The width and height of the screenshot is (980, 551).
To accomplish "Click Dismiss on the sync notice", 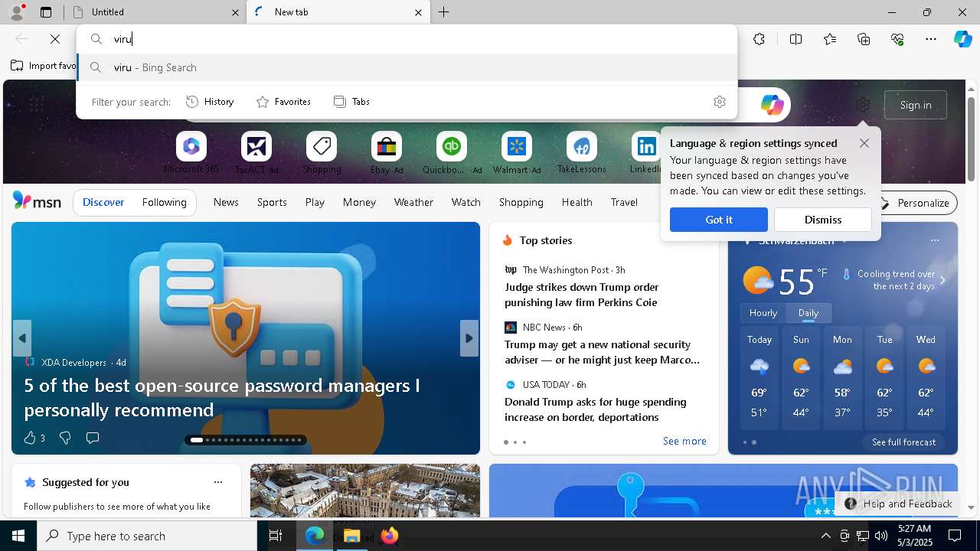I will pyautogui.click(x=823, y=220).
